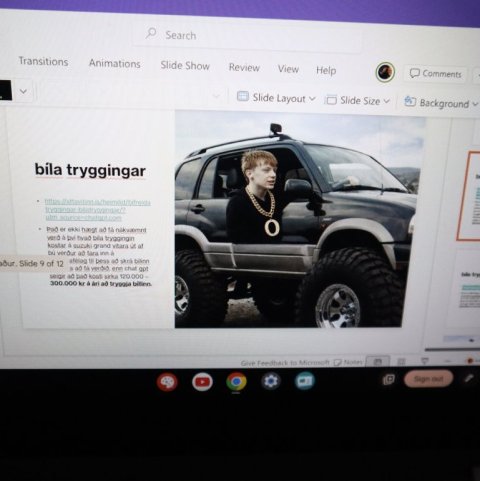
Task: Select the black theme thumbnail
Action: pyautogui.click(x=6, y=90)
